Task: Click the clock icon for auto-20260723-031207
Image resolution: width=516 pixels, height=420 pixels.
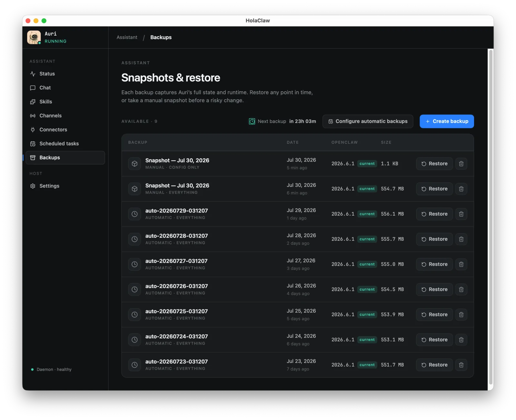Action: [x=134, y=365]
